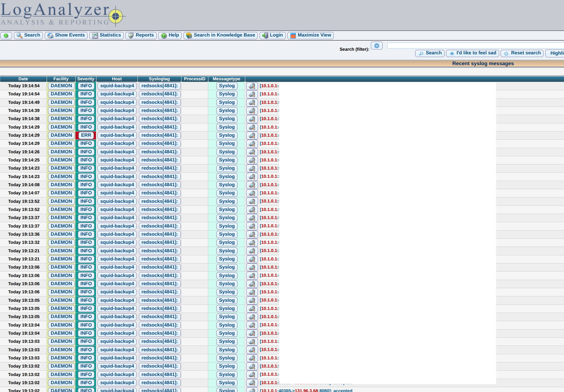Click Syslog messagetype in 19:14:25 row
The width and height of the screenshot is (564, 392).
[x=227, y=160]
